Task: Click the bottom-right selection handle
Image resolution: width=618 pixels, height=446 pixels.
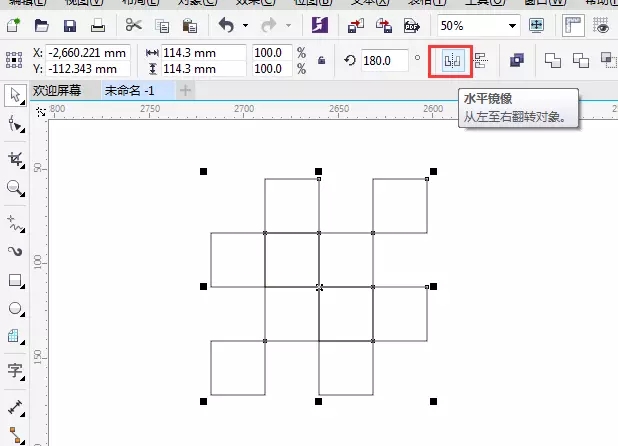Action: (x=434, y=401)
